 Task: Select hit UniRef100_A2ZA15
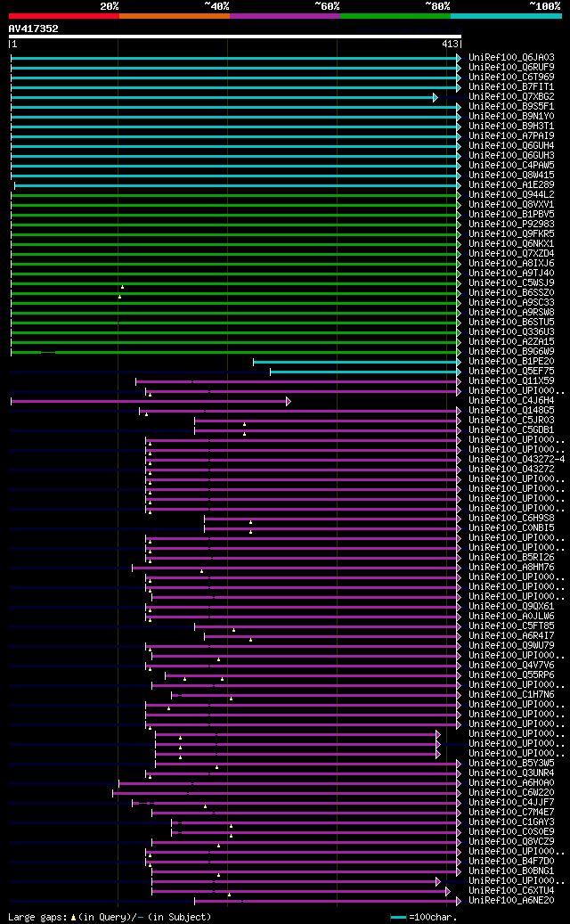click(x=511, y=342)
